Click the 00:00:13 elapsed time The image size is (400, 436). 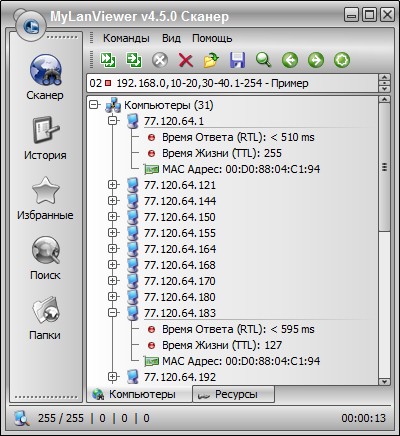pyautogui.click(x=363, y=418)
